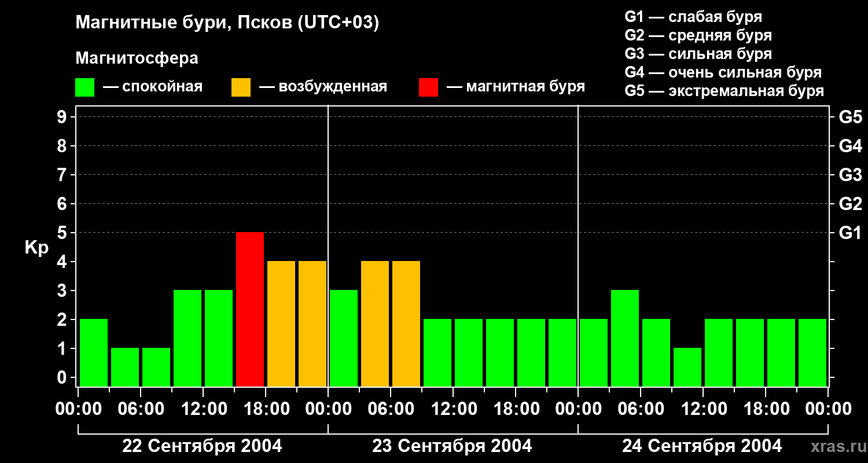868x463 pixels.
Task: Click the Kp 2 green bar on 22 Сентября
Action: pos(94,352)
